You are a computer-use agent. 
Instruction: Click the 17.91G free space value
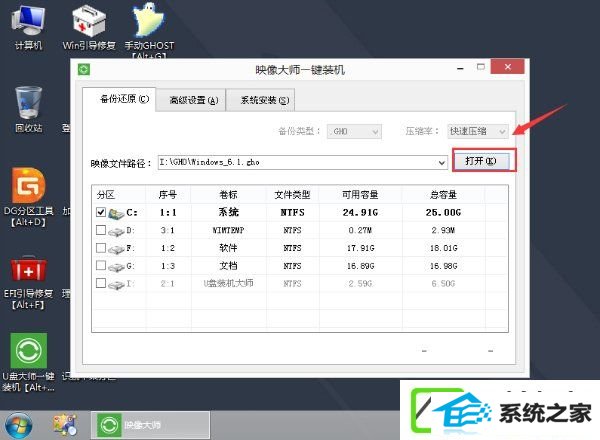click(360, 248)
